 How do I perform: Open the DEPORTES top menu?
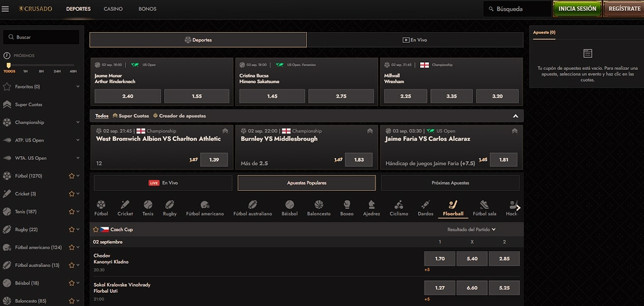79,9
